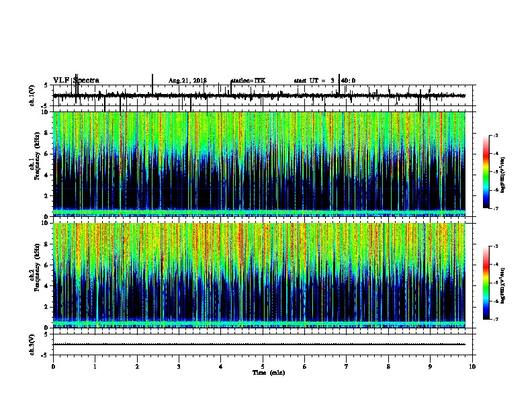Click the ch.2 colorbar 'log(PSD)' label

(x=502, y=286)
